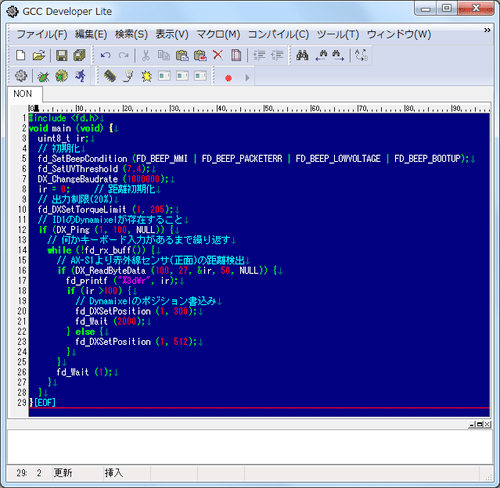Click the 挿入 insert mode indicator

(114, 473)
